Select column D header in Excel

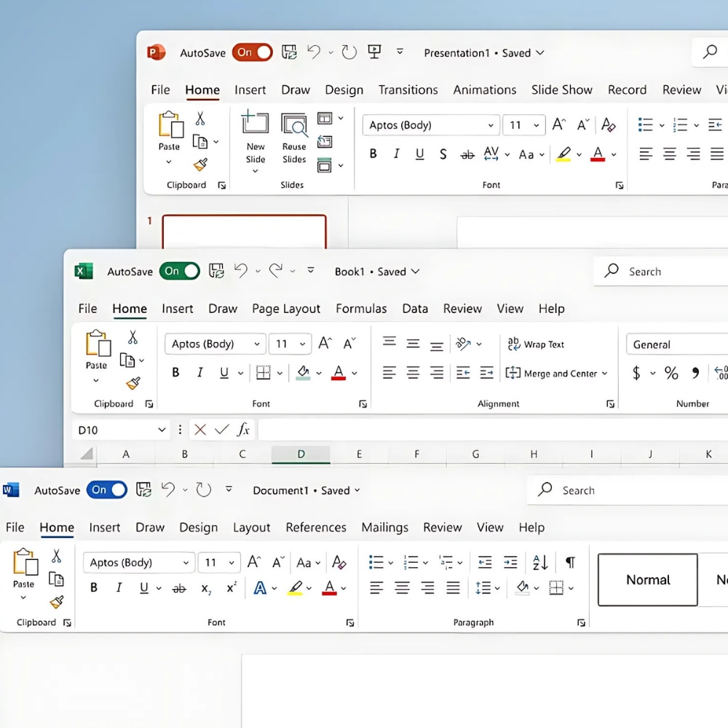(301, 454)
